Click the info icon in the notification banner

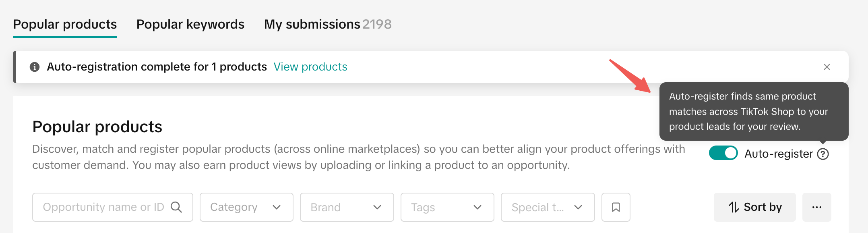(x=35, y=67)
